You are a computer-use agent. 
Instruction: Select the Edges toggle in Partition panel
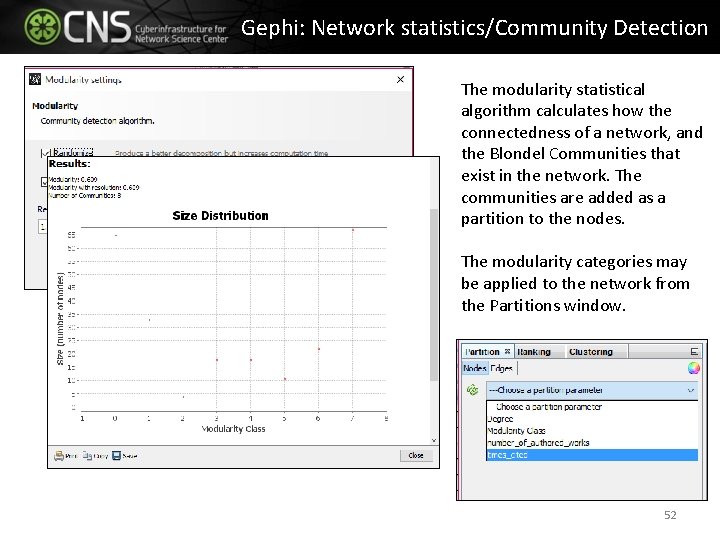click(x=501, y=368)
